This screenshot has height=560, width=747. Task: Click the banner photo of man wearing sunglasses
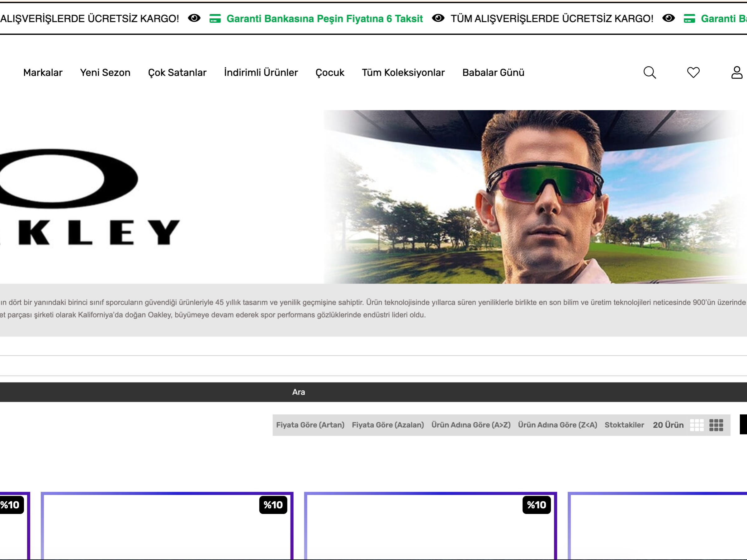click(535, 197)
